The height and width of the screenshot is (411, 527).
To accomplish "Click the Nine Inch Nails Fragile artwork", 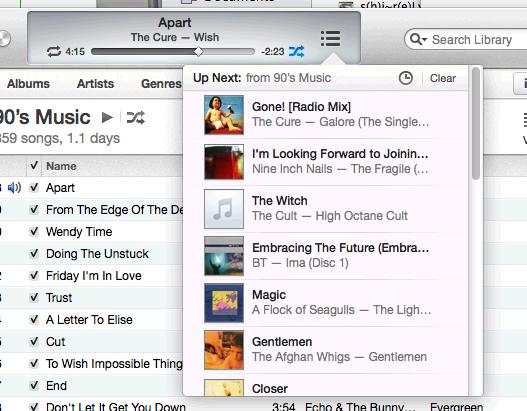I will pyautogui.click(x=224, y=162).
